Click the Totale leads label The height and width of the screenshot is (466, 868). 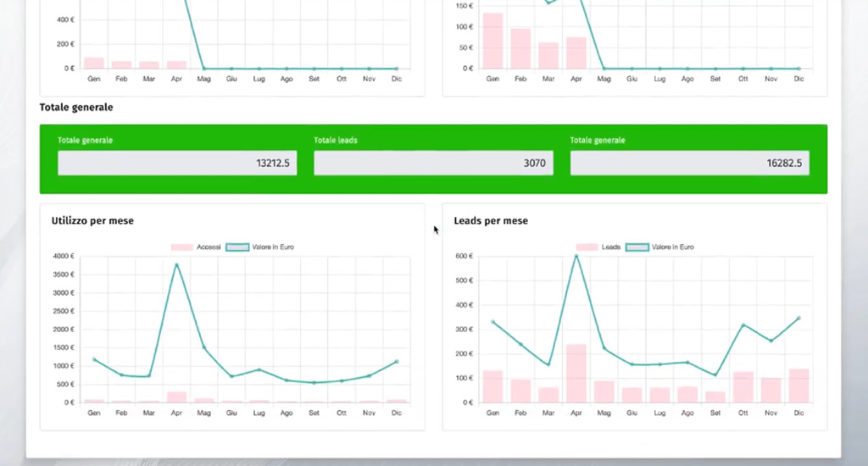[336, 141]
